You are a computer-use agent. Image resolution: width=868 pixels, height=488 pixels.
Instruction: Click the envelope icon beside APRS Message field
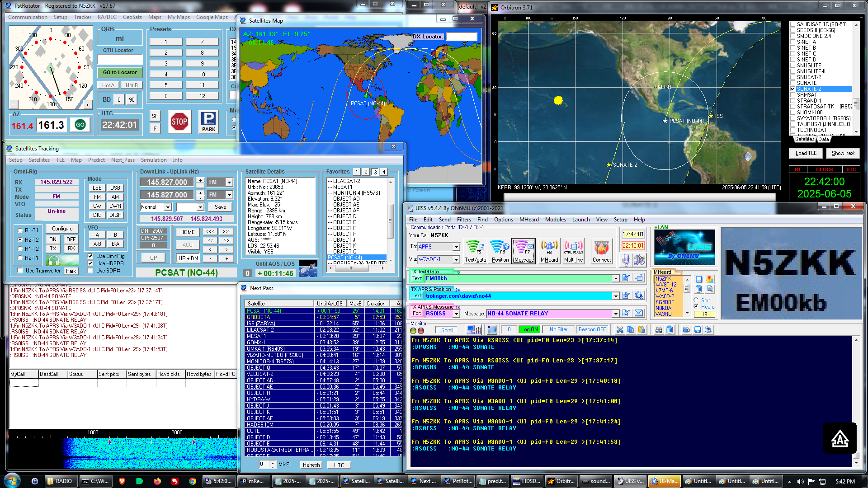(x=639, y=313)
